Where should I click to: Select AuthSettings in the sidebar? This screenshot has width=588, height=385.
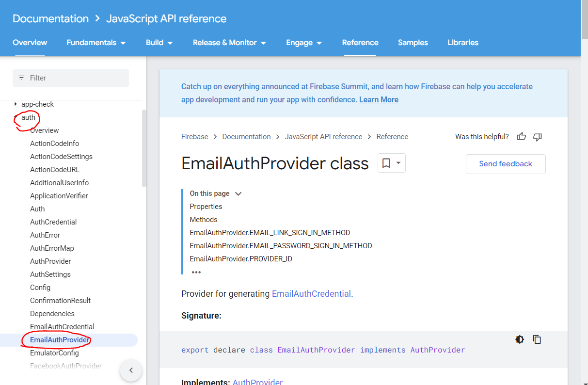50,274
